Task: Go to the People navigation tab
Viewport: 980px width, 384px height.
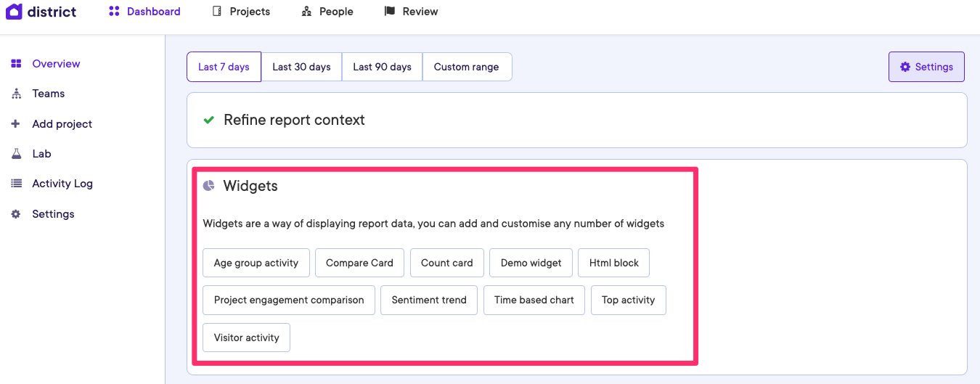Action: tap(327, 12)
